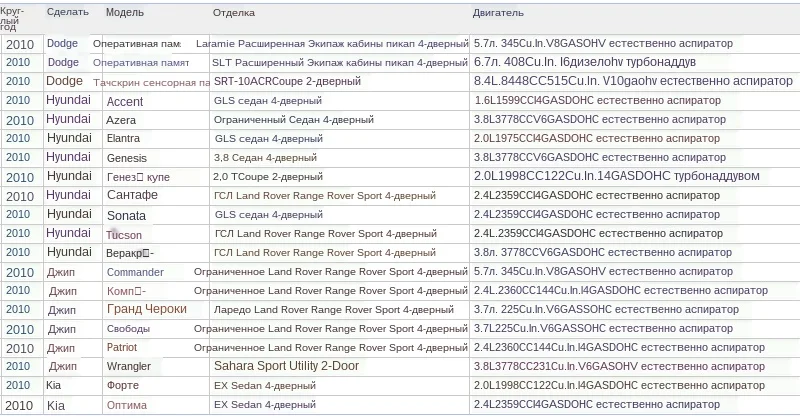Click "2.0L1998CC122Cu.In.I4GASDOHC" in the Форте row
The width and height of the screenshot is (800, 418).
pyautogui.click(x=619, y=385)
